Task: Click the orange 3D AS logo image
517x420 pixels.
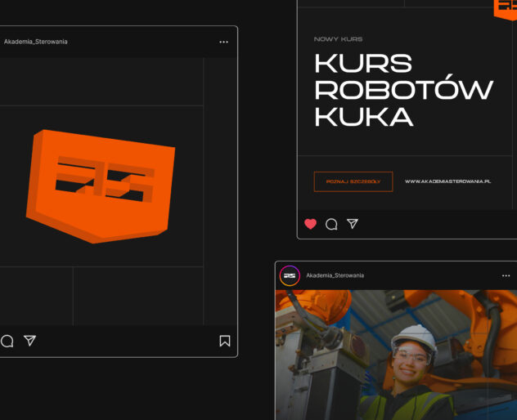Action: point(101,186)
